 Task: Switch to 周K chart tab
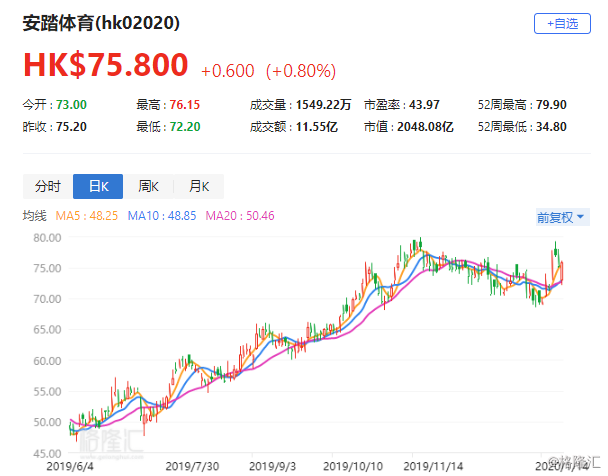tap(148, 186)
